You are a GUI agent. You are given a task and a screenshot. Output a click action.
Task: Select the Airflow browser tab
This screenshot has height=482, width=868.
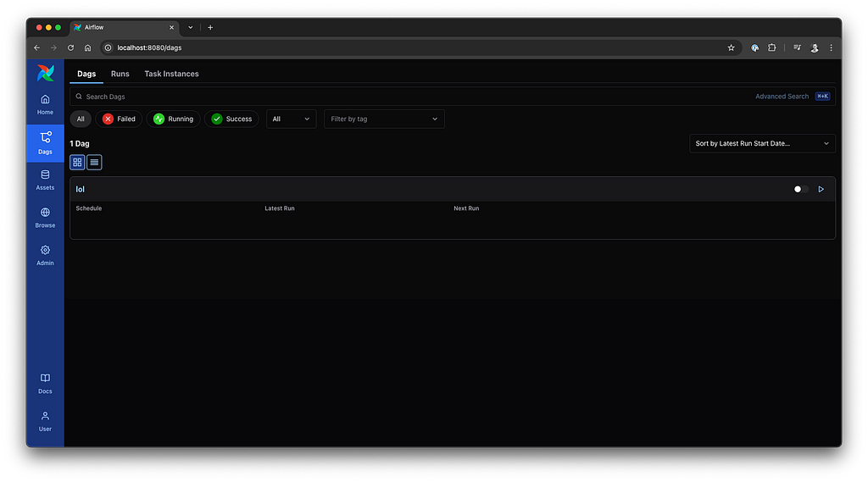tap(125, 27)
